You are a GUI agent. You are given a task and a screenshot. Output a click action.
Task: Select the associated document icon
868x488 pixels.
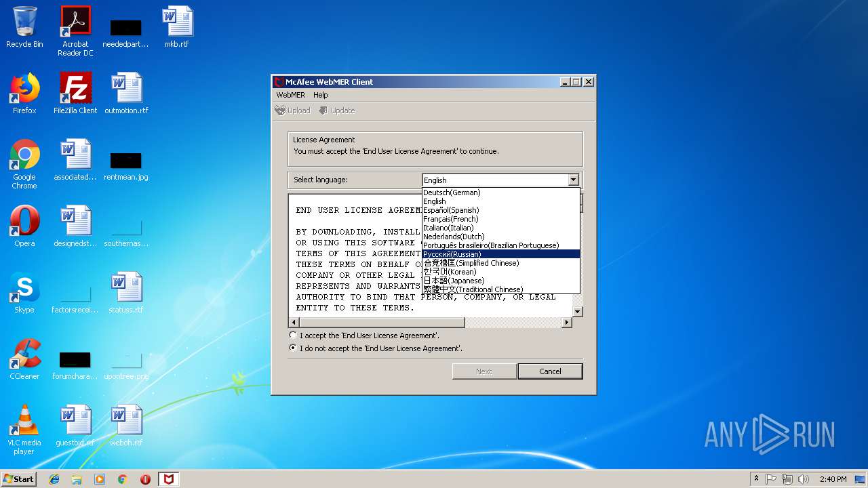pos(75,160)
